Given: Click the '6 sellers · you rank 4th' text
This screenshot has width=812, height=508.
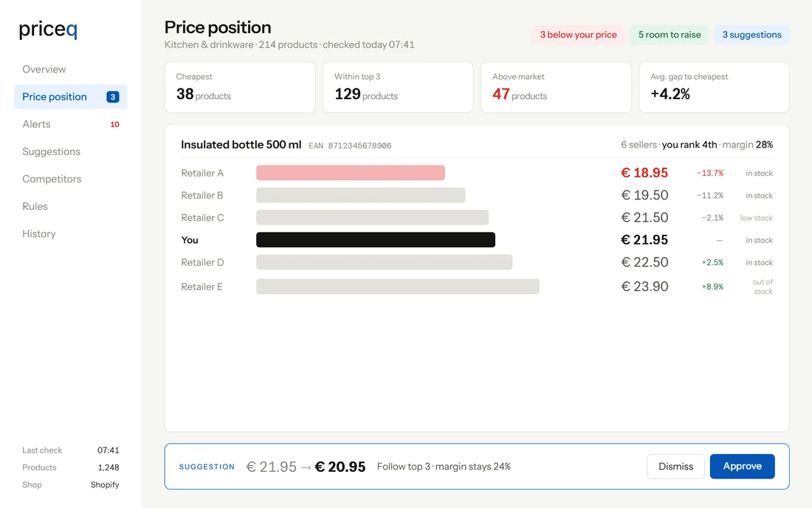Looking at the screenshot, I should [669, 145].
